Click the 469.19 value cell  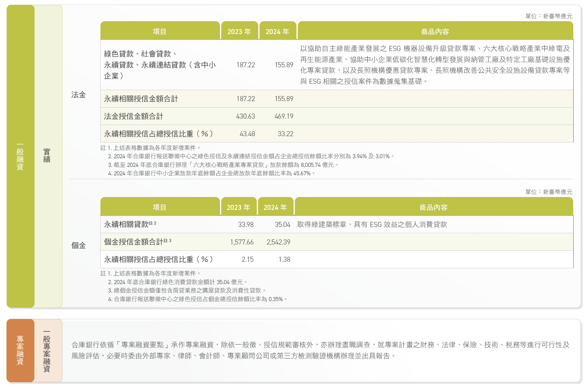click(284, 116)
